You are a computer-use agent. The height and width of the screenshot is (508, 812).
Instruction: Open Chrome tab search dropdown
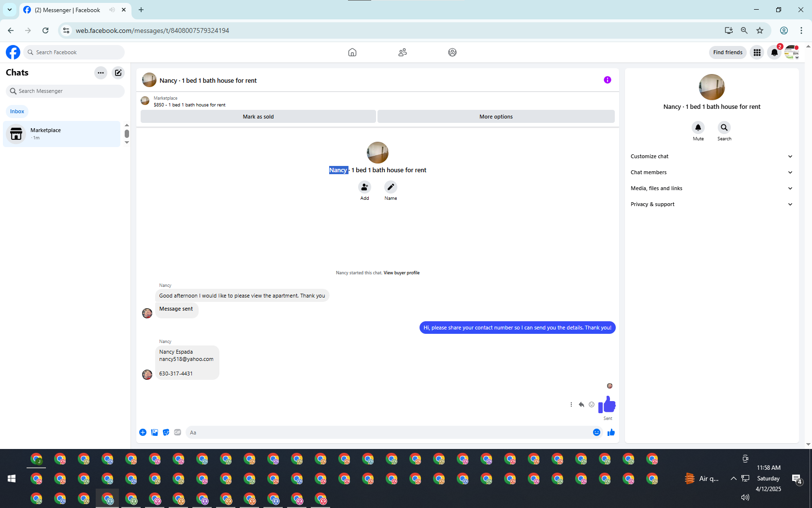tap(10, 10)
